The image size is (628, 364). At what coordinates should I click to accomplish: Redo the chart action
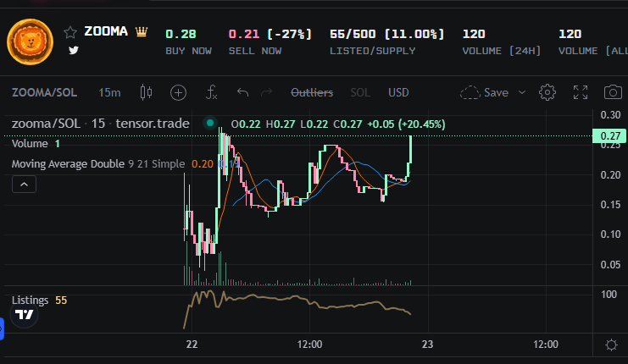[x=266, y=93]
